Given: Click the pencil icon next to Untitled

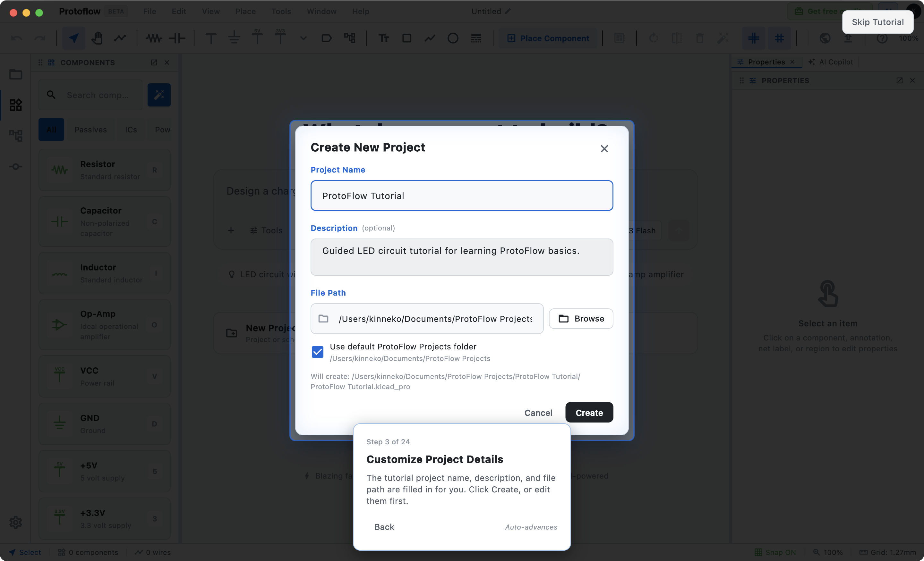Looking at the screenshot, I should coord(507,11).
